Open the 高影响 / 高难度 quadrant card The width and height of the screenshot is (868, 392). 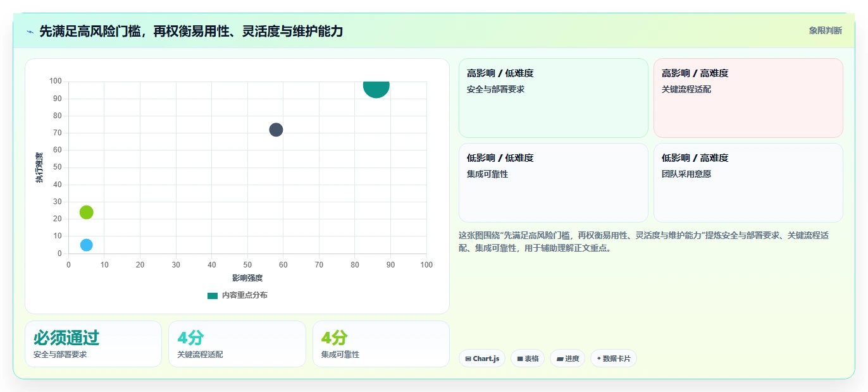(x=748, y=98)
